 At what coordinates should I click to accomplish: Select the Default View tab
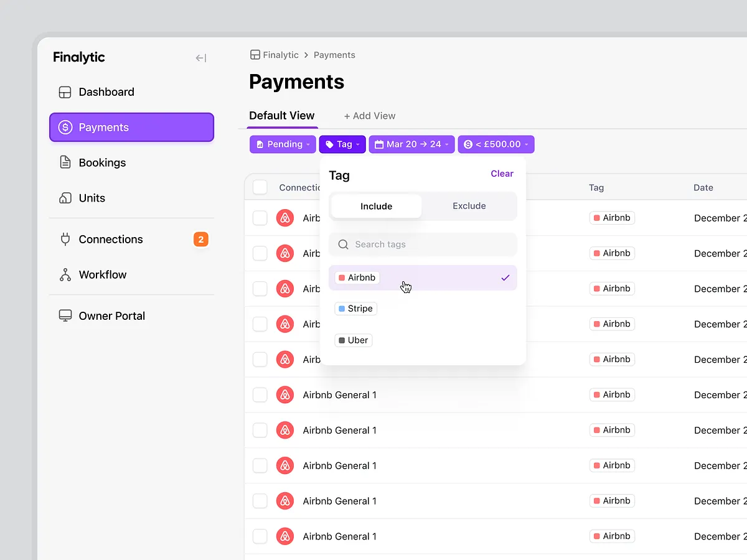coord(281,115)
